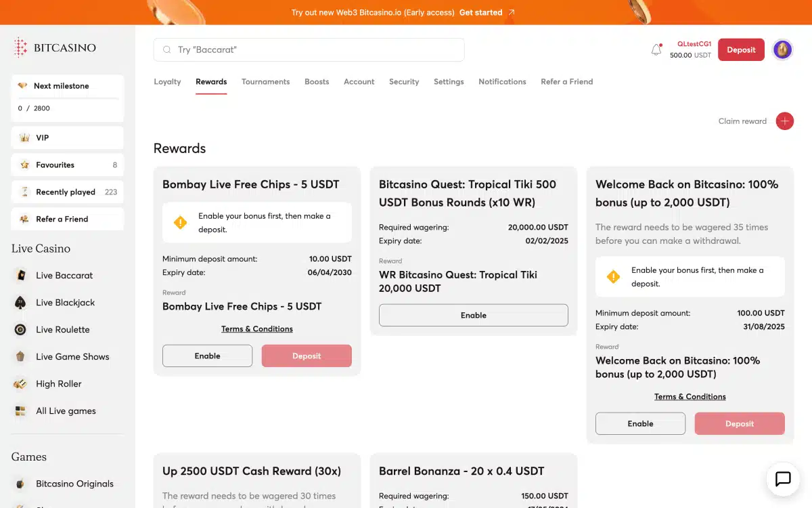812x508 pixels.
Task: Click the Next milestone card
Action: pyautogui.click(x=68, y=98)
